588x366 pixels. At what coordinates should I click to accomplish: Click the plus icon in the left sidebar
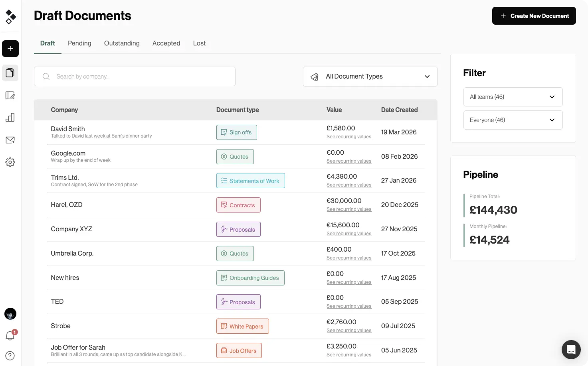[10, 49]
